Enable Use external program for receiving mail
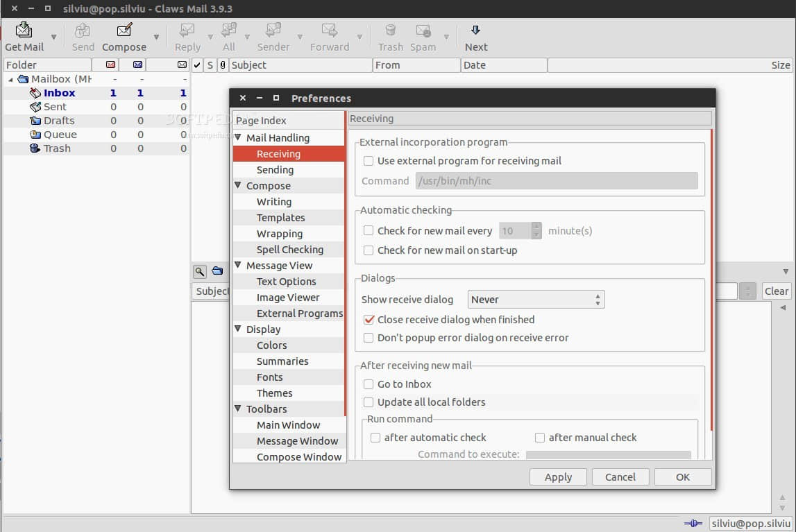796x532 pixels. pyautogui.click(x=369, y=161)
